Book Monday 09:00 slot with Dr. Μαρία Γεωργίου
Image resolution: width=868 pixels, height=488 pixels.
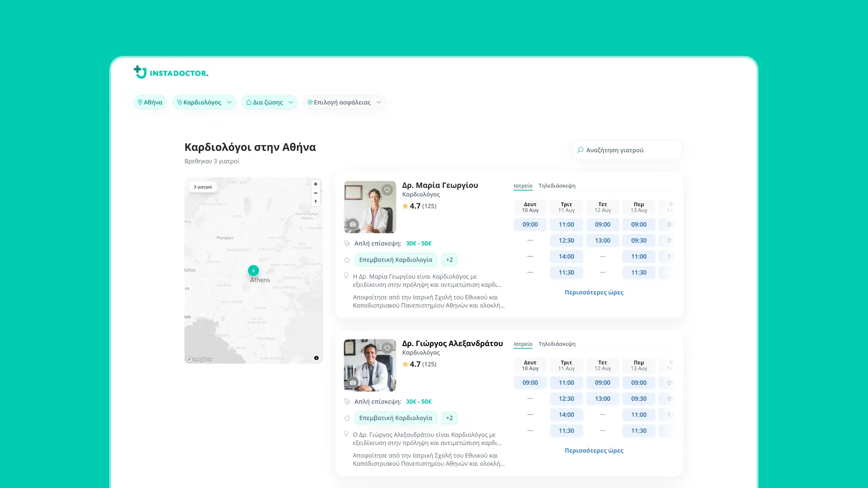(530, 225)
